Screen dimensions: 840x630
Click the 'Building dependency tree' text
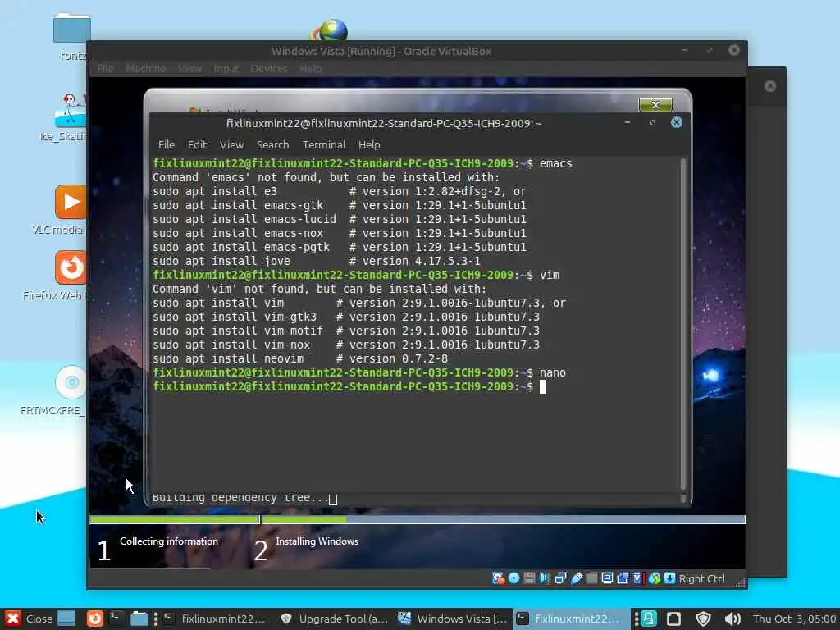pyautogui.click(x=240, y=498)
